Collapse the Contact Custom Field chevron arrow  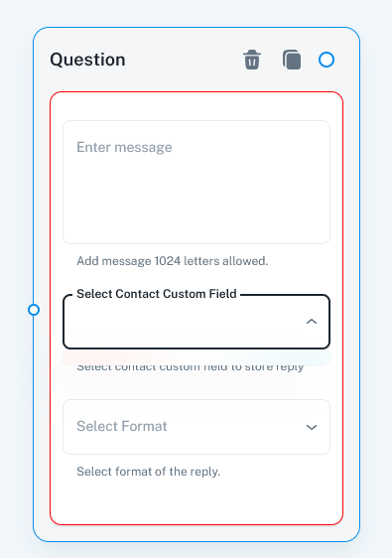tap(312, 322)
